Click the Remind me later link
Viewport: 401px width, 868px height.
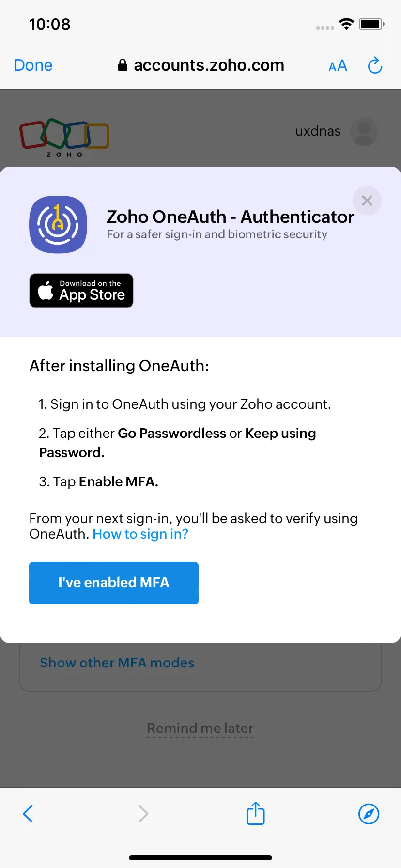(200, 728)
